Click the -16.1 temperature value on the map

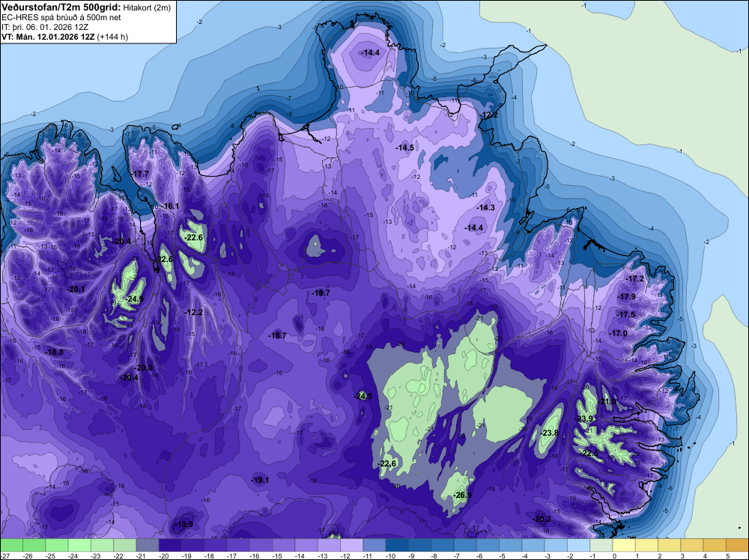pos(170,206)
